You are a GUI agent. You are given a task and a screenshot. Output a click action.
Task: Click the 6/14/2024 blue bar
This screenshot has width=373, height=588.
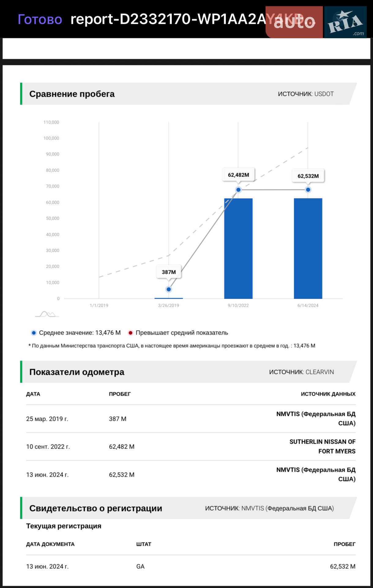(x=308, y=248)
